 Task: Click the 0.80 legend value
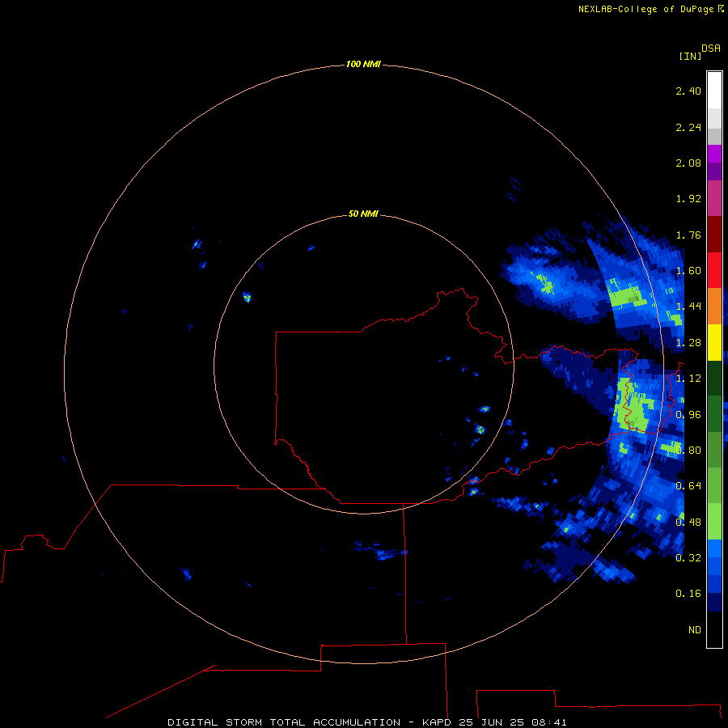688,451
